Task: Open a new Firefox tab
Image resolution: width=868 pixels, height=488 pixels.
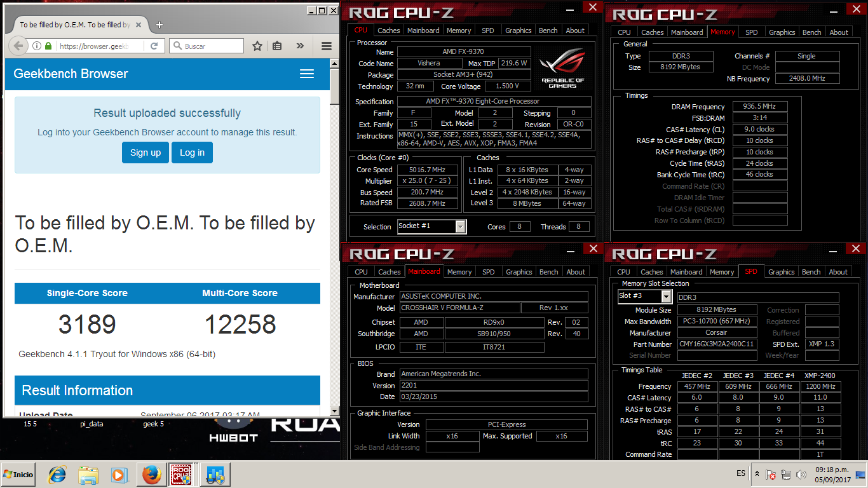Action: click(x=159, y=25)
